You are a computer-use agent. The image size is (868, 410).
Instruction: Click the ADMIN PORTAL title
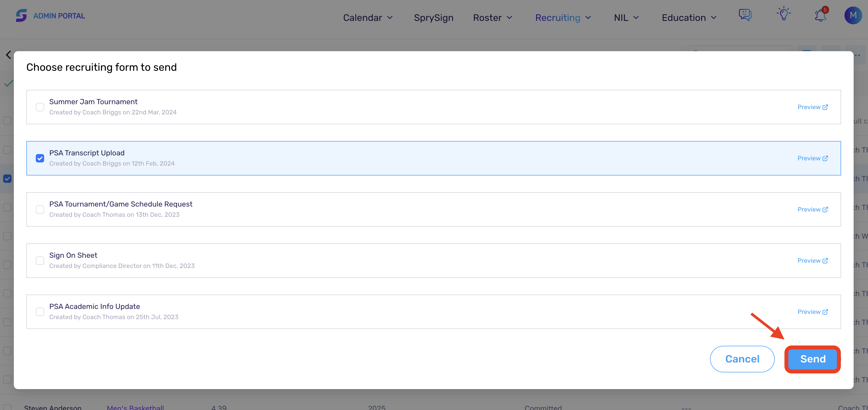(59, 16)
